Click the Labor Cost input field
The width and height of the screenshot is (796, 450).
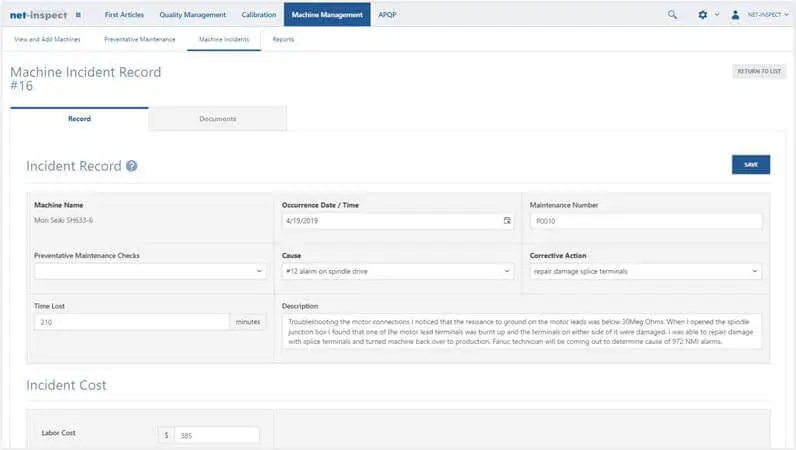tap(216, 435)
